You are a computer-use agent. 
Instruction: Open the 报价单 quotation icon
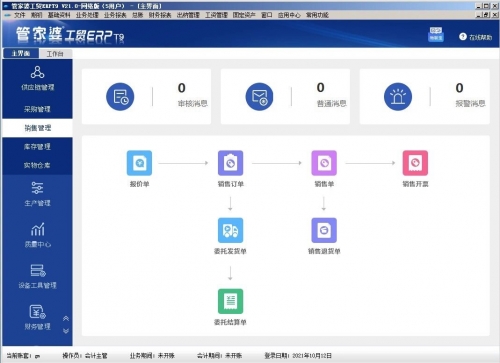coord(139,163)
